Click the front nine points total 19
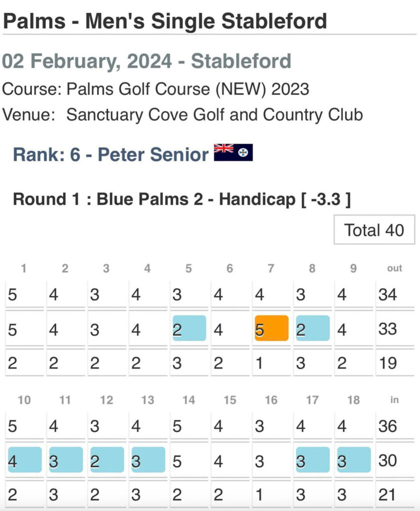Screen dimensions: 420x511 388,363
